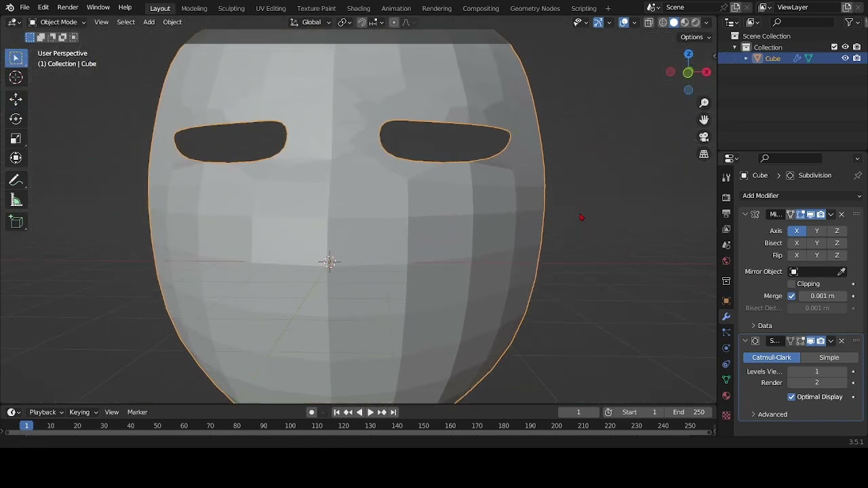Select the Simple subdivision type button
Image resolution: width=868 pixels, height=488 pixels.
829,358
